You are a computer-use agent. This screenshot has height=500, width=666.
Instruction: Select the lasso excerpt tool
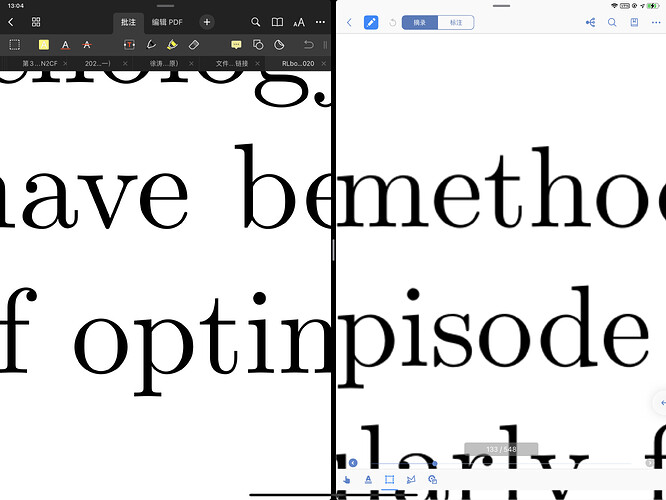(411, 480)
